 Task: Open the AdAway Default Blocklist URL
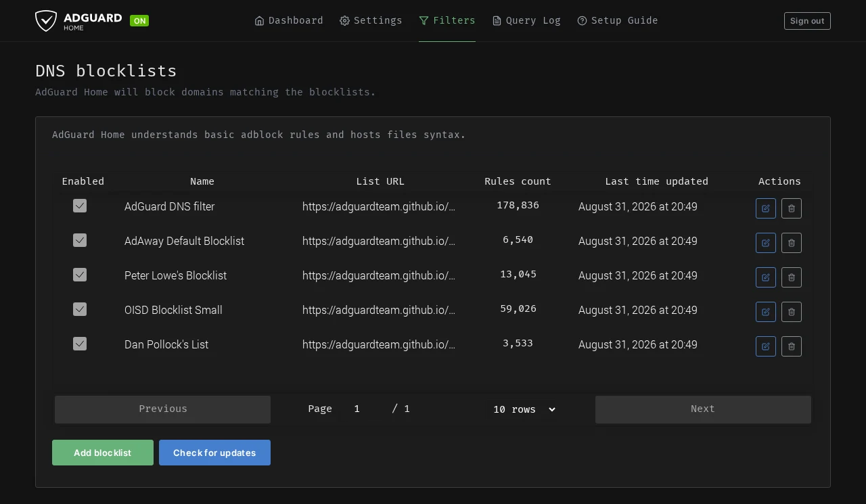coord(379,241)
